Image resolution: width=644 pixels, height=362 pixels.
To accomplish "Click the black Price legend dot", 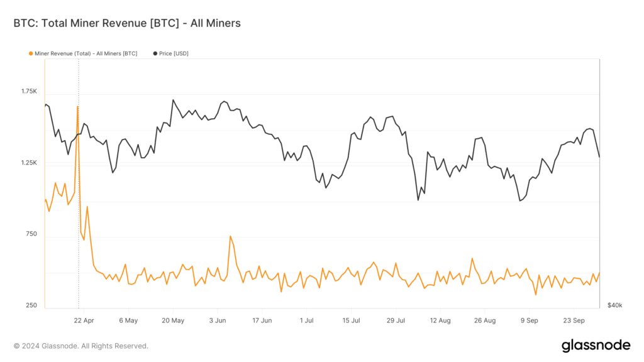I will (155, 53).
